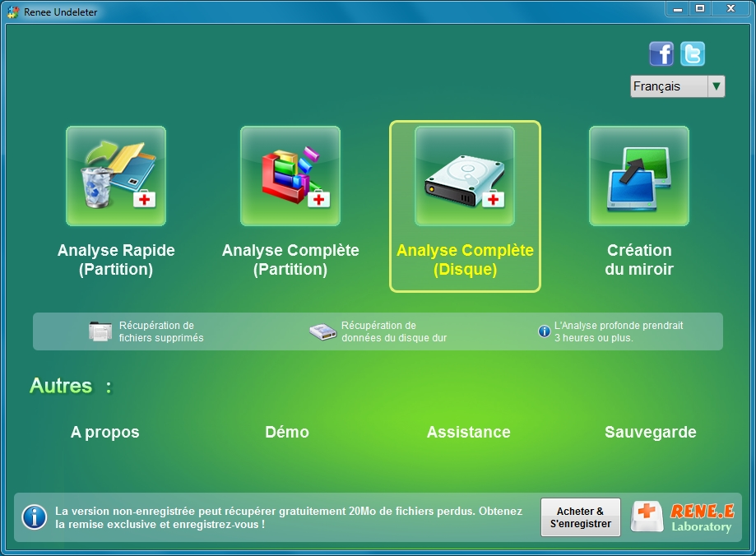Viewport: 756px width, 556px height.
Task: Click the language selector dropdown arrow
Action: [x=716, y=86]
